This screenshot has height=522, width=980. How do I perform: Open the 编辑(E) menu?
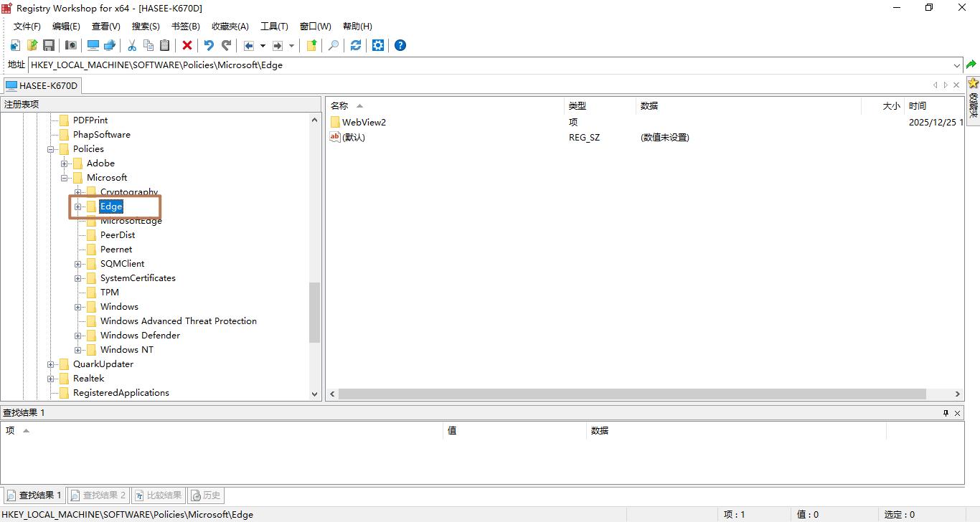tap(66, 27)
